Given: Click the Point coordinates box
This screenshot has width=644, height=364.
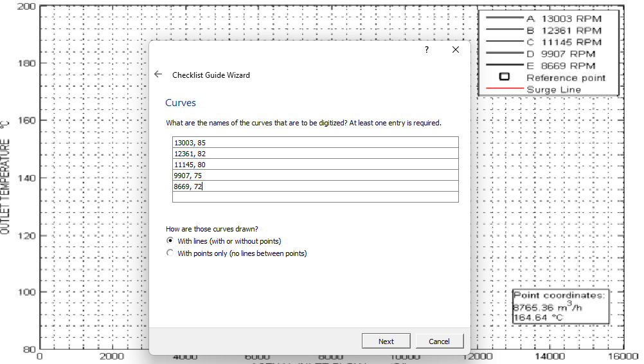Looking at the screenshot, I should (560, 307).
